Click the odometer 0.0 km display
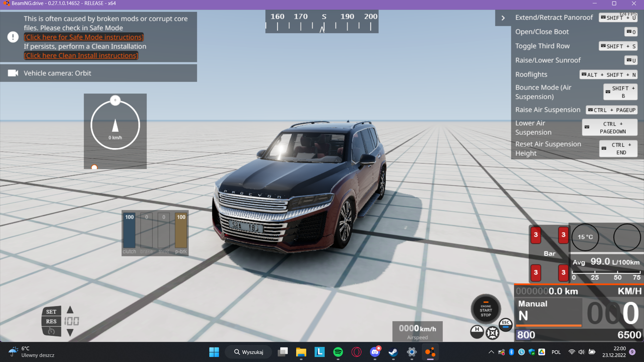Image resolution: width=644 pixels, height=362 pixels. [x=547, y=291]
